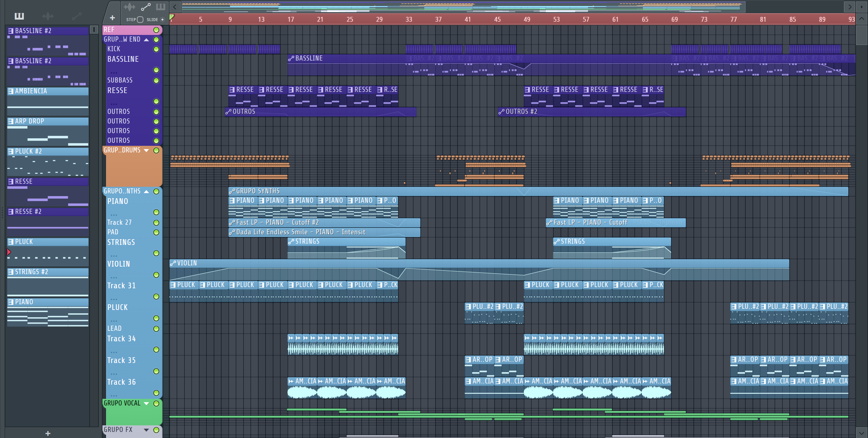Click the vertical scrollbar thumb at right
868x438 pixels.
pyautogui.click(x=862, y=35)
